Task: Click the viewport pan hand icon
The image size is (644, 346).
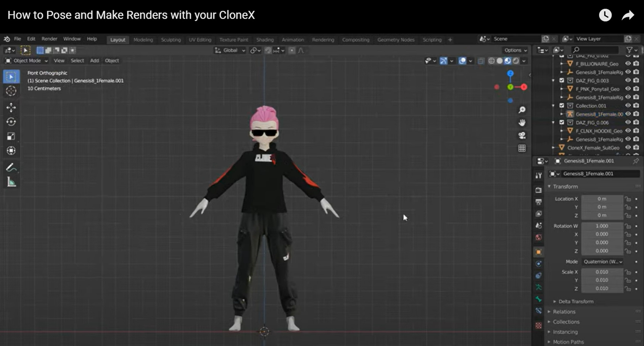Action: click(522, 123)
